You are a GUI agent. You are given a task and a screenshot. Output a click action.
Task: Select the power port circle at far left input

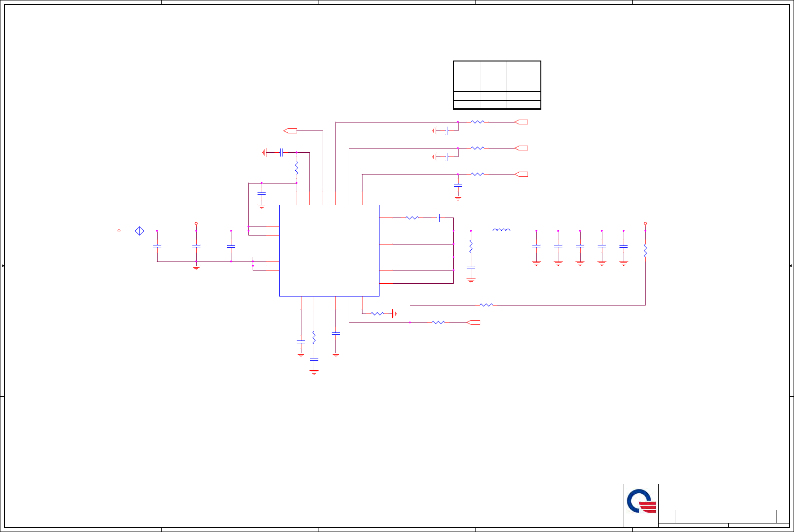point(119,231)
